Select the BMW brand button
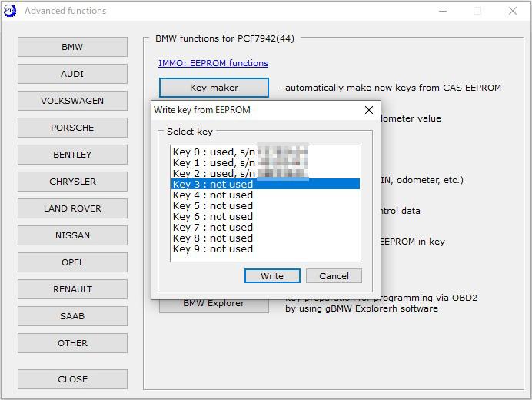532x400 pixels. click(x=72, y=47)
